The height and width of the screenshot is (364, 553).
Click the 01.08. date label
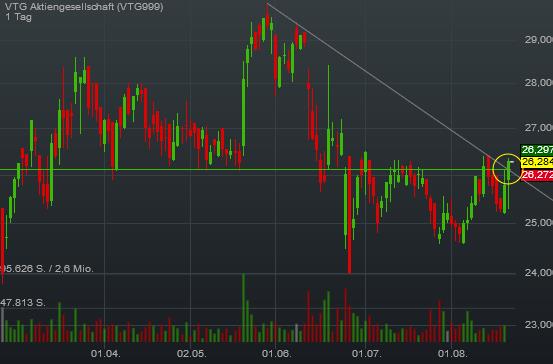(452, 353)
